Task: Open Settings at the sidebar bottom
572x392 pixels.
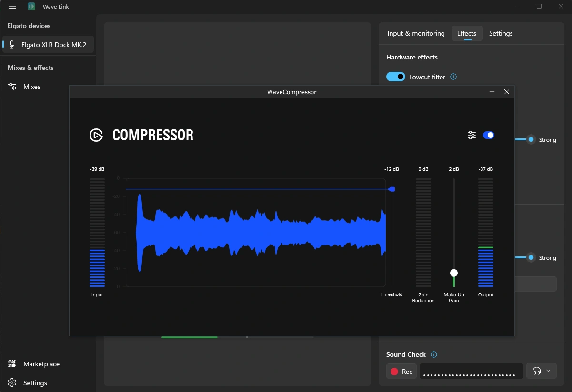Action: tap(35, 383)
